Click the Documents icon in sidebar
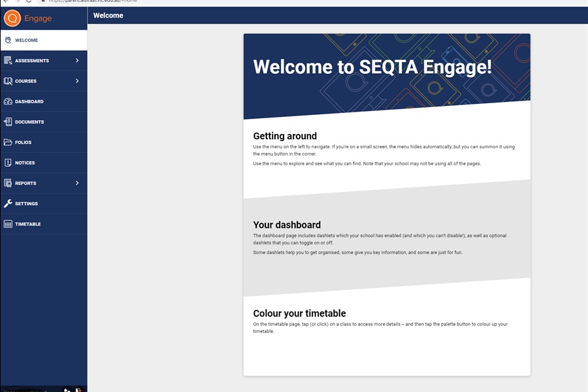This screenshot has height=392, width=588. pos(8,122)
